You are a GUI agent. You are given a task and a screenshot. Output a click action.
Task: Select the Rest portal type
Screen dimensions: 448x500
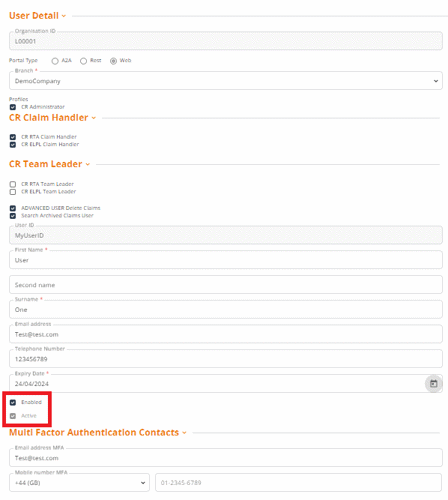click(83, 61)
